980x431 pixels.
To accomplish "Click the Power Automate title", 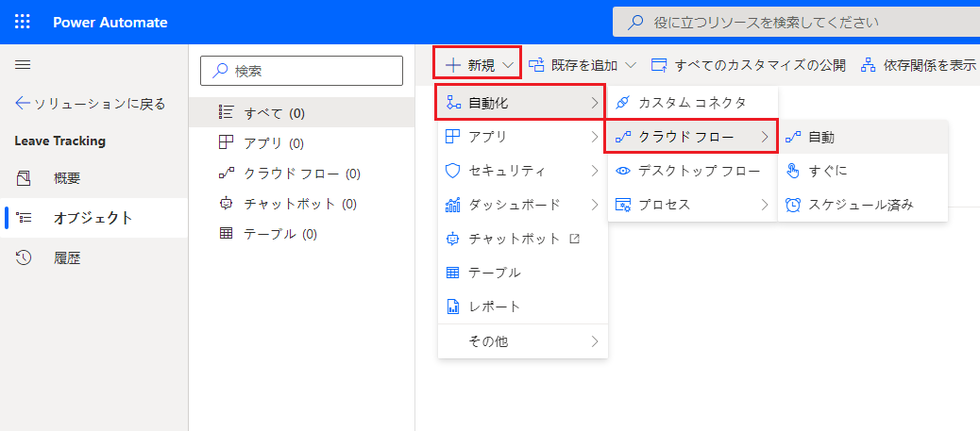I will coord(110,23).
